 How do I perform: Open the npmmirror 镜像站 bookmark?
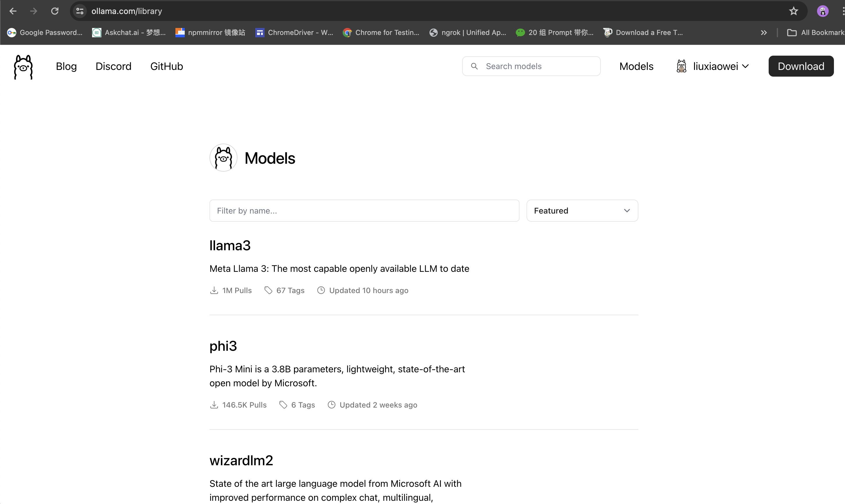[x=210, y=33]
